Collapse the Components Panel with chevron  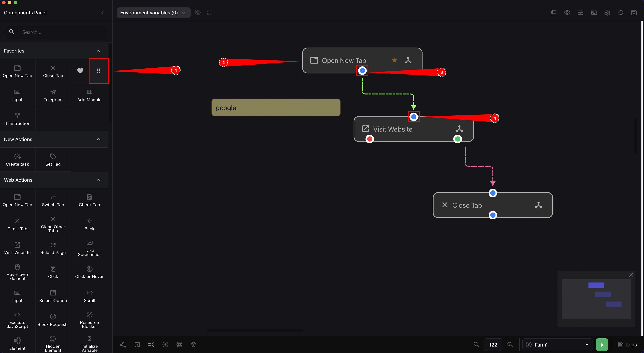tap(102, 13)
